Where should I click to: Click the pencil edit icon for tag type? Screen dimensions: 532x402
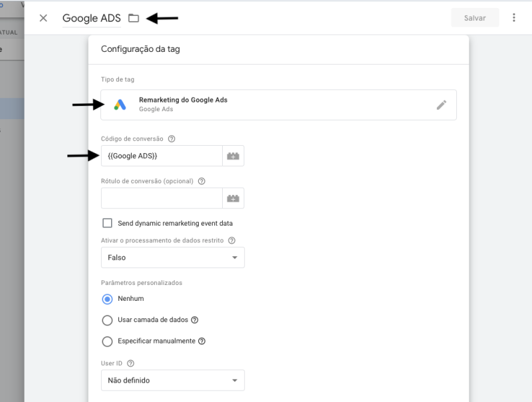(x=442, y=104)
